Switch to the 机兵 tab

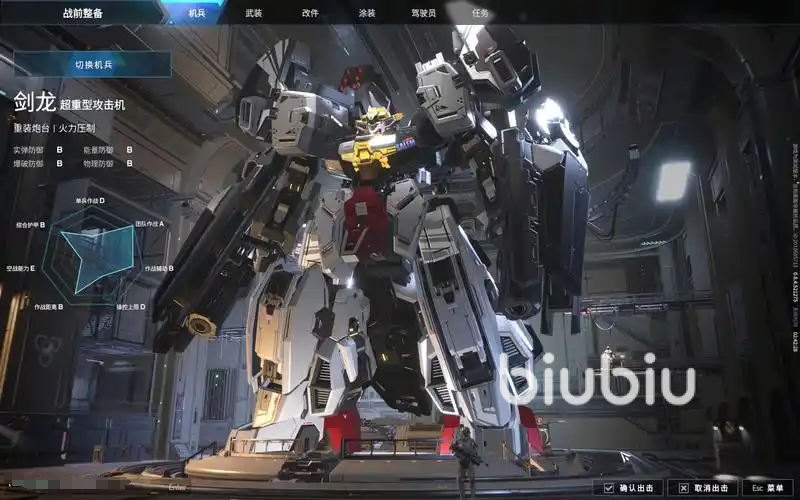tap(196, 13)
